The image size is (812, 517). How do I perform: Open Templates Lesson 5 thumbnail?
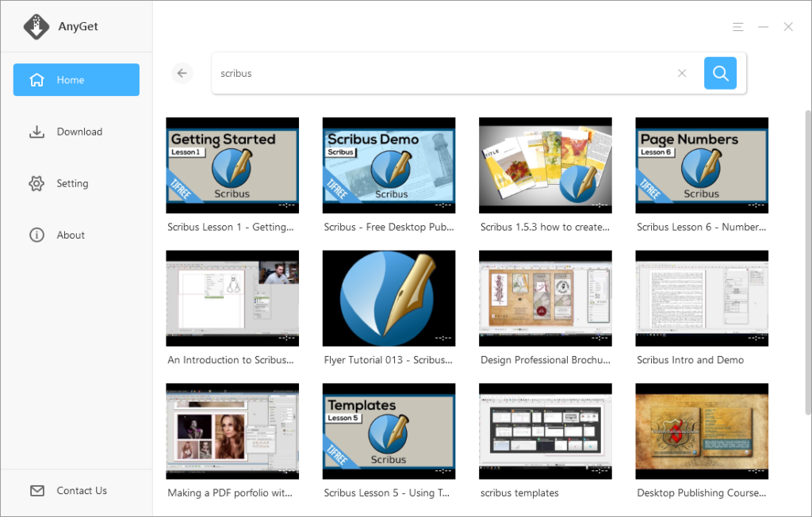pos(389,431)
